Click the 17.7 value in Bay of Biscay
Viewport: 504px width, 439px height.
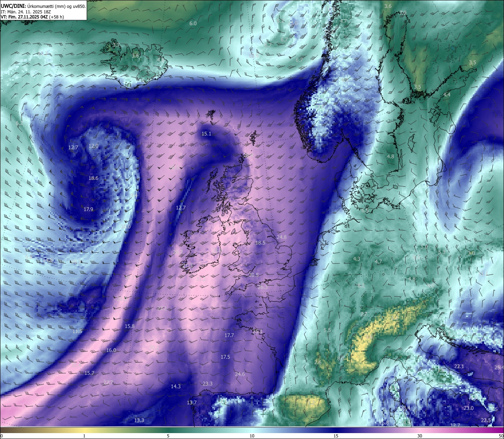tap(229, 335)
